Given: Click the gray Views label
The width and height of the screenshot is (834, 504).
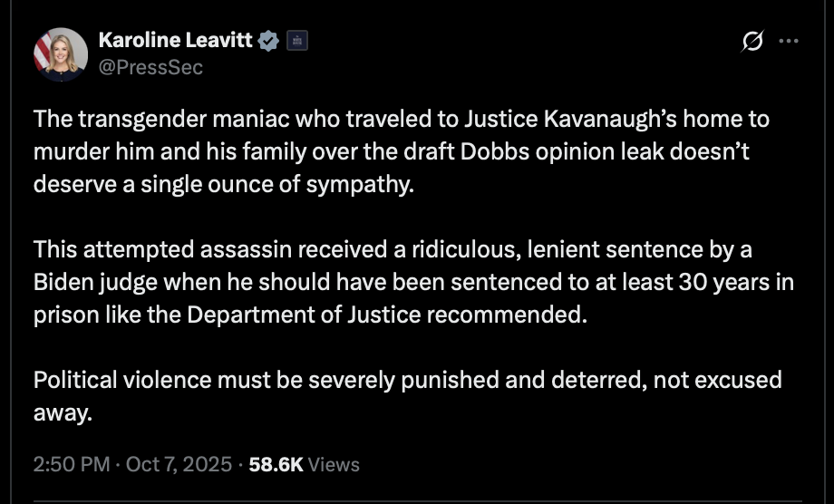Looking at the screenshot, I should pos(334,464).
